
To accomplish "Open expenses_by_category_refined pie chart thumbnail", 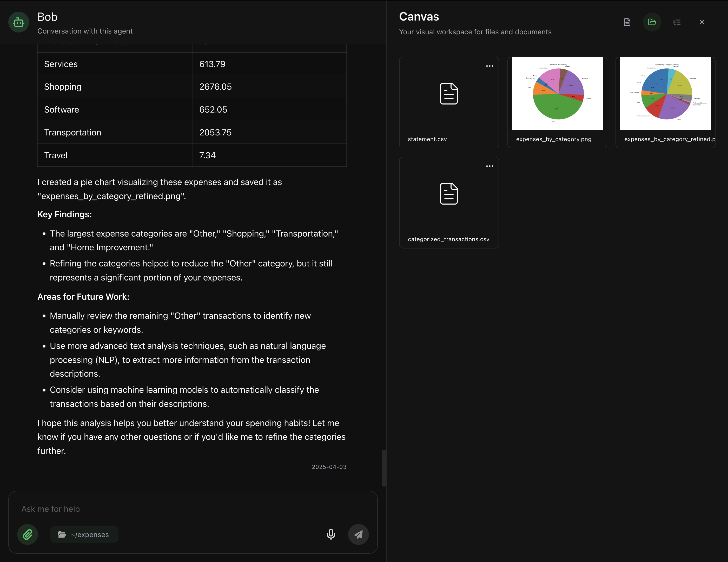I will 665,93.
